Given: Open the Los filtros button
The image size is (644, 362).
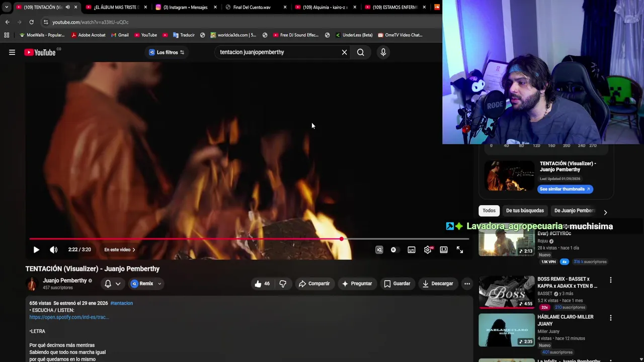Looking at the screenshot, I should tap(167, 52).
